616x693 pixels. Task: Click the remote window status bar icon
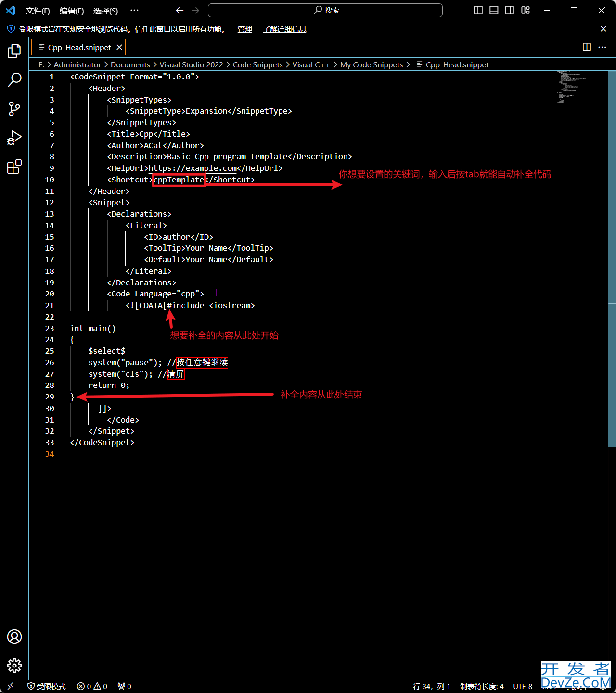click(x=11, y=686)
